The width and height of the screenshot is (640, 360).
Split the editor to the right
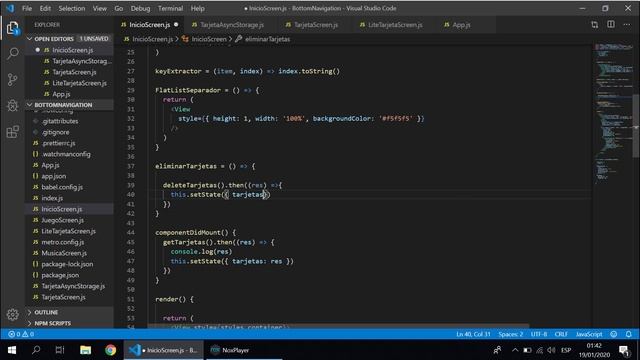[x=611, y=24]
